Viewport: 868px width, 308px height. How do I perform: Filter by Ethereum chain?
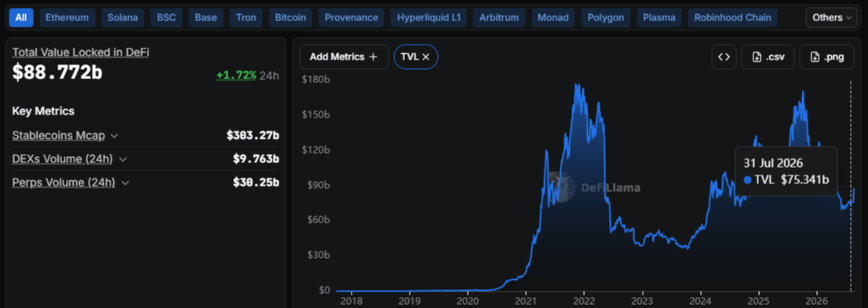coord(67,18)
